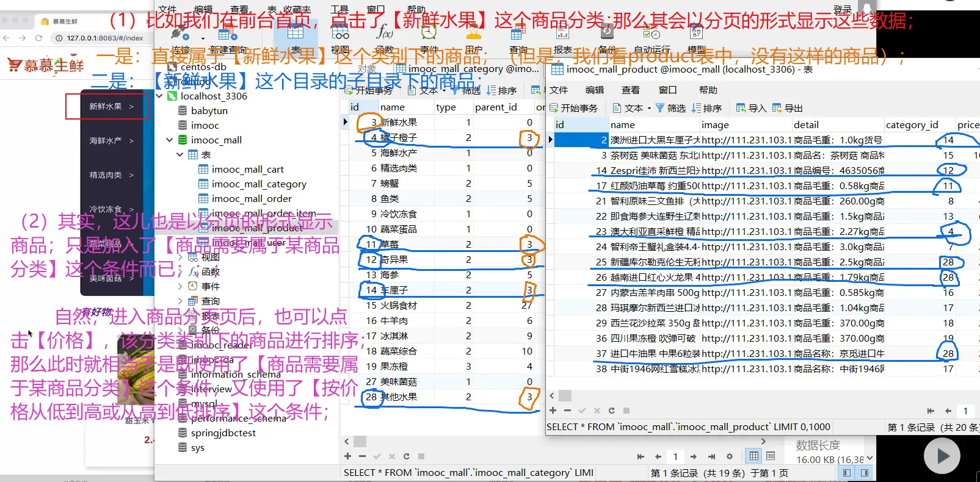Click the product window horizontal scrollbar thumb
Viewport: 980px width, 482px height.
(x=565, y=395)
